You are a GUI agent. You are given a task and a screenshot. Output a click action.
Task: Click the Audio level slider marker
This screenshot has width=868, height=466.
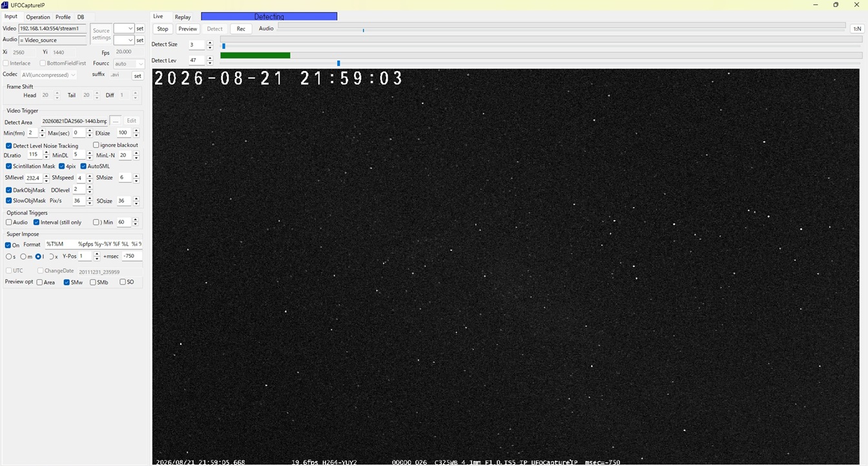point(363,30)
